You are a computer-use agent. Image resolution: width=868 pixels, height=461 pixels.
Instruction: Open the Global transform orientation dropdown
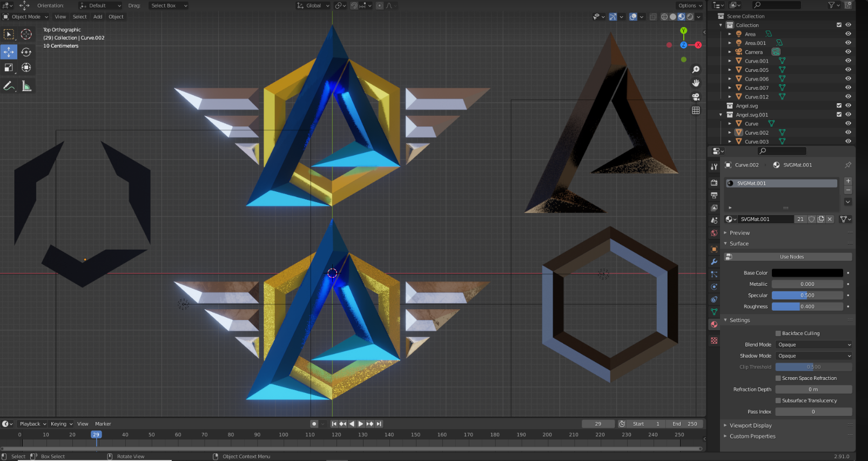coord(313,5)
